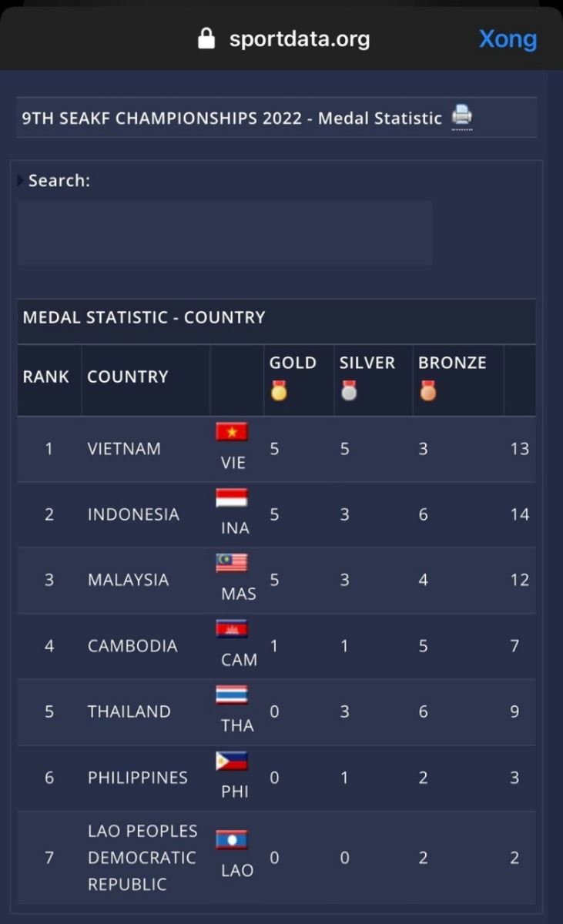Click the Vietnam flag icon
Viewport: 563px width, 924px height.
click(232, 432)
